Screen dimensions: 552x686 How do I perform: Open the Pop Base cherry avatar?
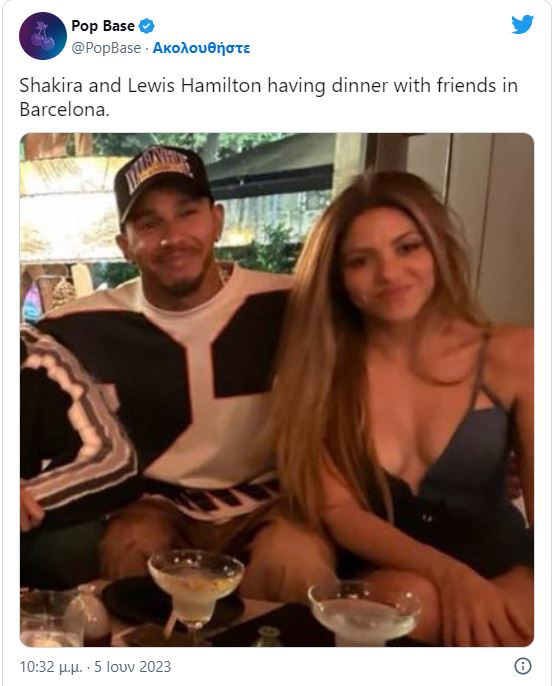tap(43, 36)
